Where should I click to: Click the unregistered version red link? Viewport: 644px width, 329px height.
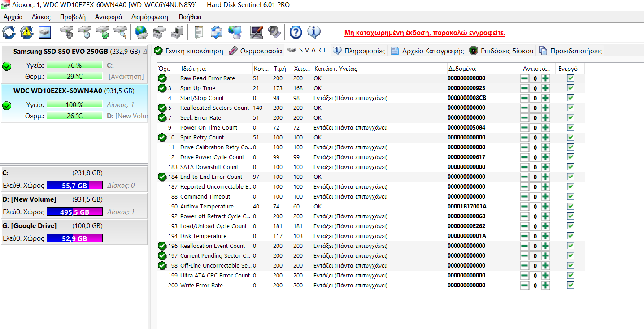424,33
